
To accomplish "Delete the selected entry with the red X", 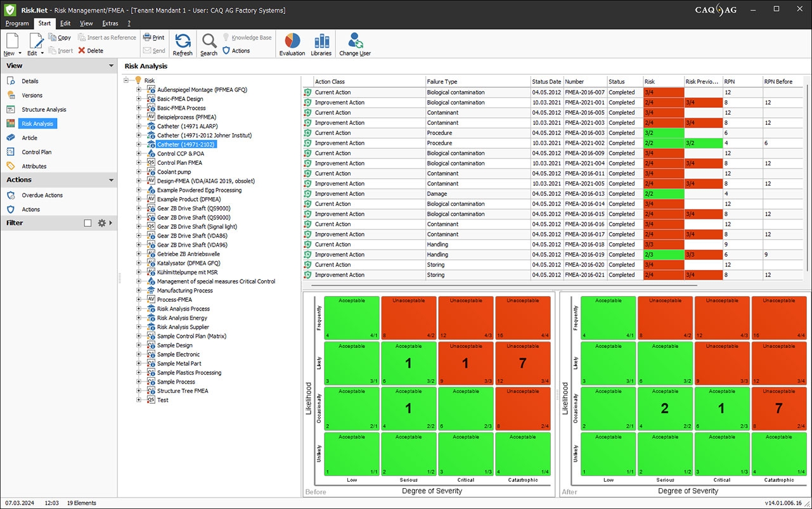I will [91, 51].
